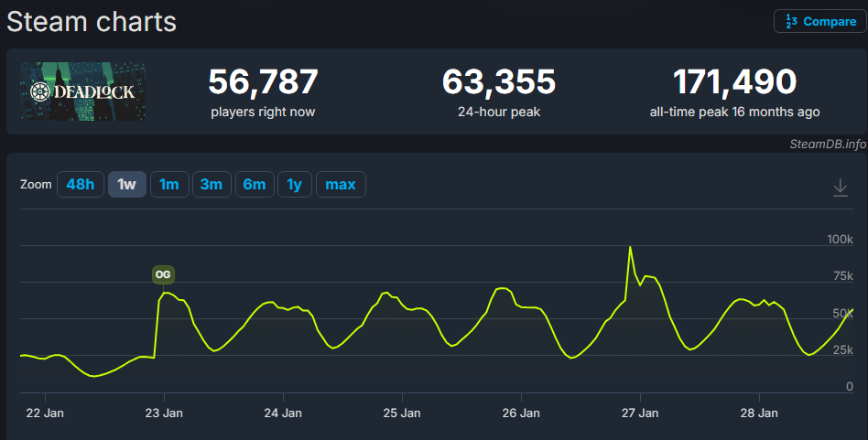Screen dimensions: 868x440
Task: Click the 27 Jan axis label
Action: point(640,413)
